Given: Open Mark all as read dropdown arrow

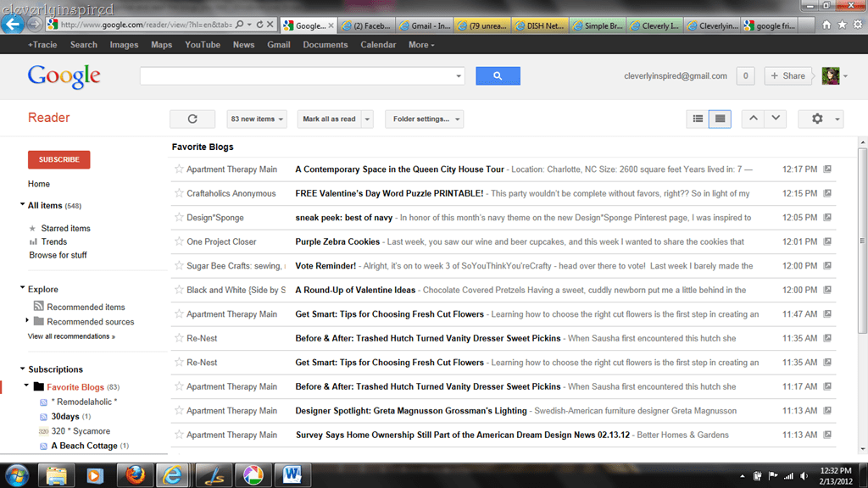Looking at the screenshot, I should 368,119.
